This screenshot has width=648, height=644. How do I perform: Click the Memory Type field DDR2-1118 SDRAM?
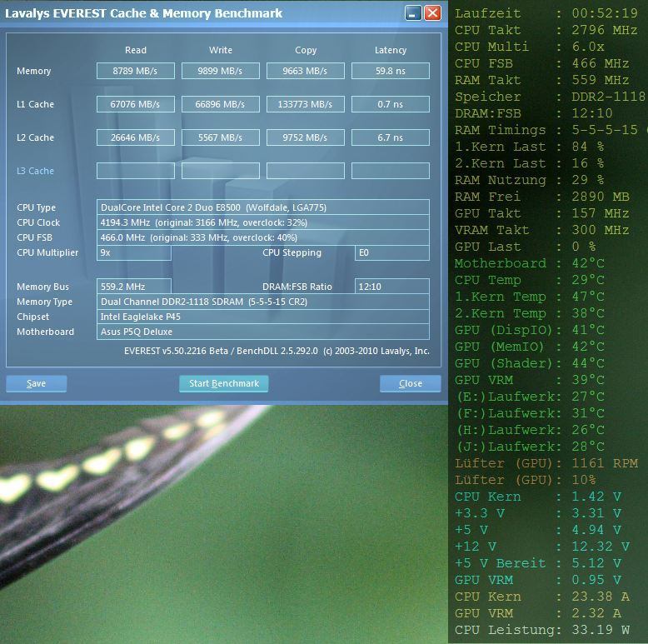pyautogui.click(x=263, y=302)
